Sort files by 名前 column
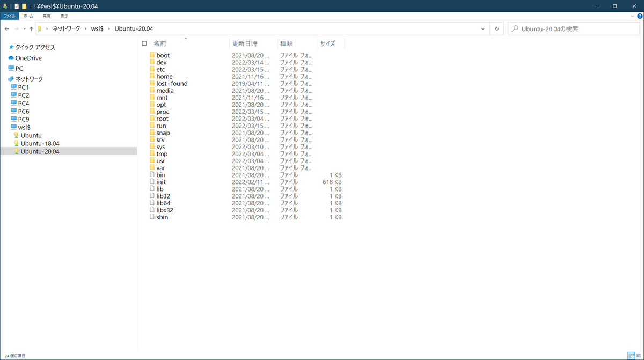Viewport: 644px width, 360px height. 160,43
